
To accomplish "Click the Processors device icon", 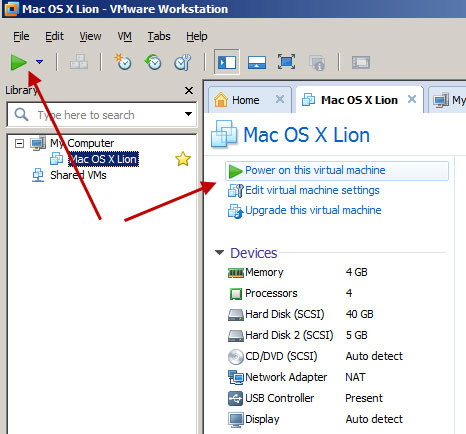I will click(x=236, y=294).
